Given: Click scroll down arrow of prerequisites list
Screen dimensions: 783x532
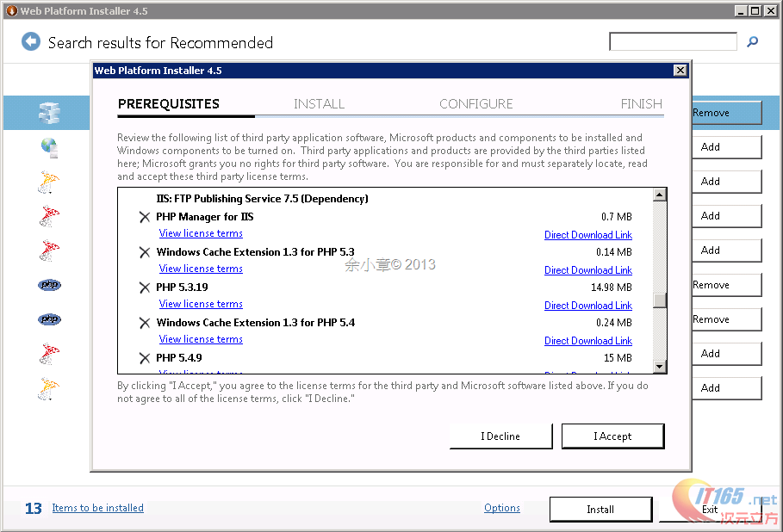Looking at the screenshot, I should (660, 367).
